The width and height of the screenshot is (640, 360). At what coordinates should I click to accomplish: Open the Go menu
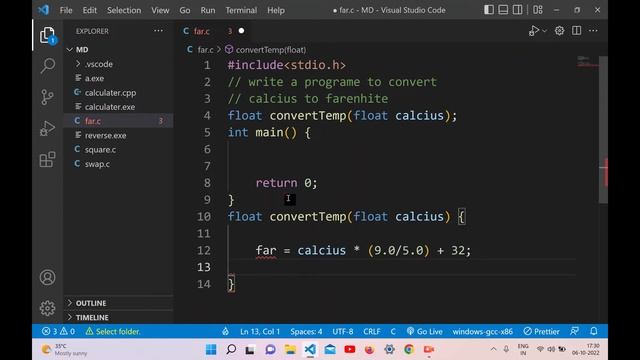coord(184,10)
